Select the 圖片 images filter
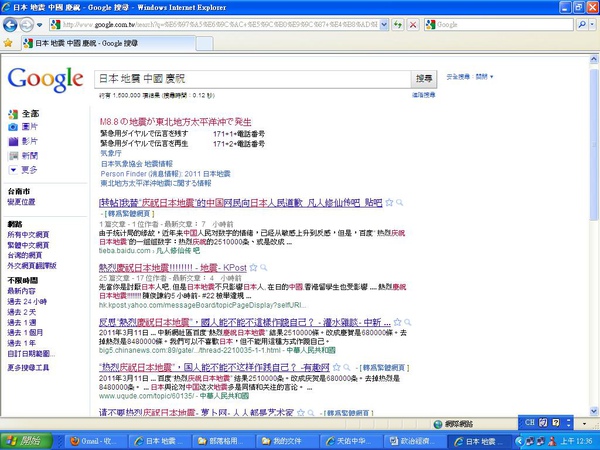 30,127
